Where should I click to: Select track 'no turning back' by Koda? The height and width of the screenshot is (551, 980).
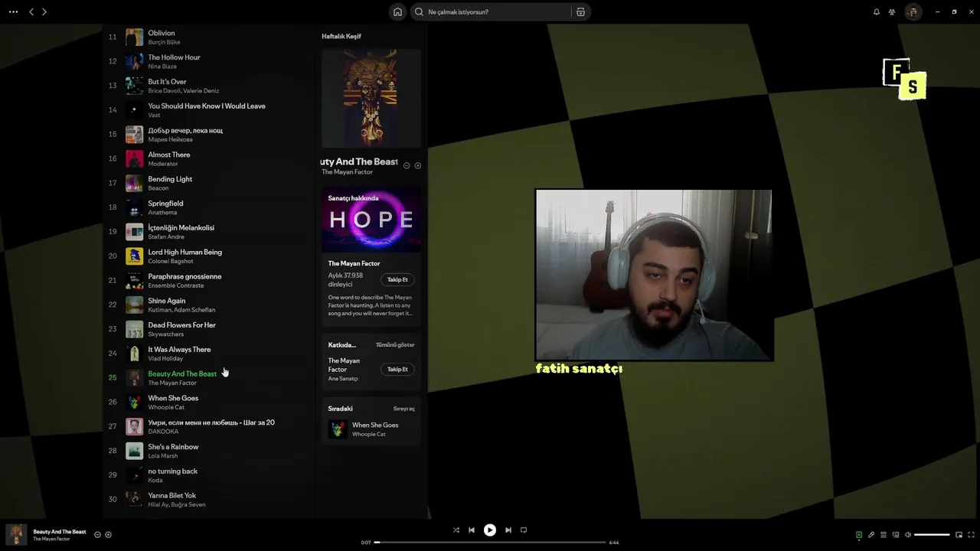208,475
